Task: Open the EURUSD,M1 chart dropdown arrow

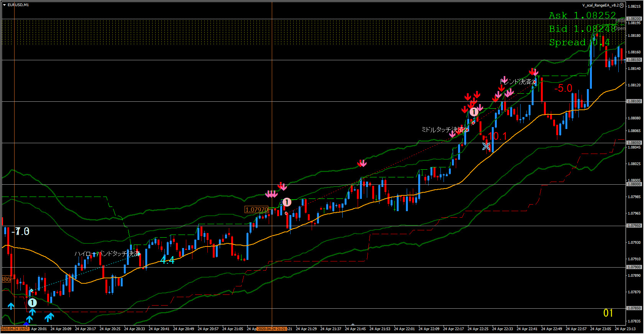Action: coord(4,5)
